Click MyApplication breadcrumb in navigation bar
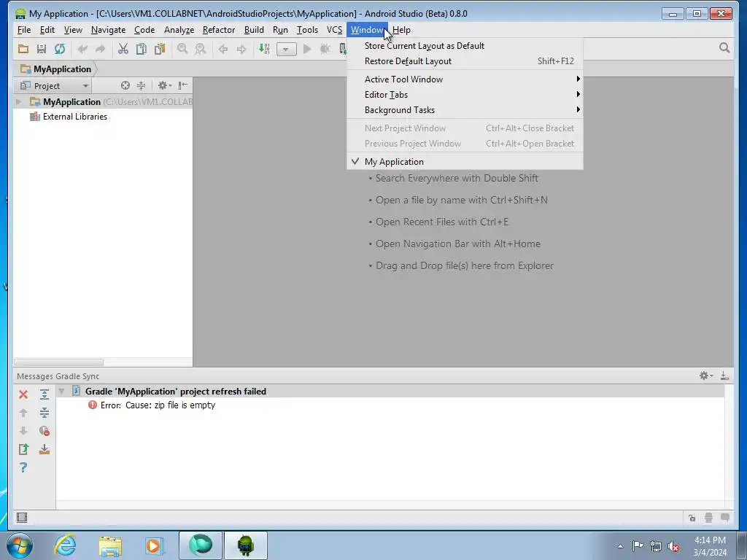The width and height of the screenshot is (747, 560). (56, 69)
